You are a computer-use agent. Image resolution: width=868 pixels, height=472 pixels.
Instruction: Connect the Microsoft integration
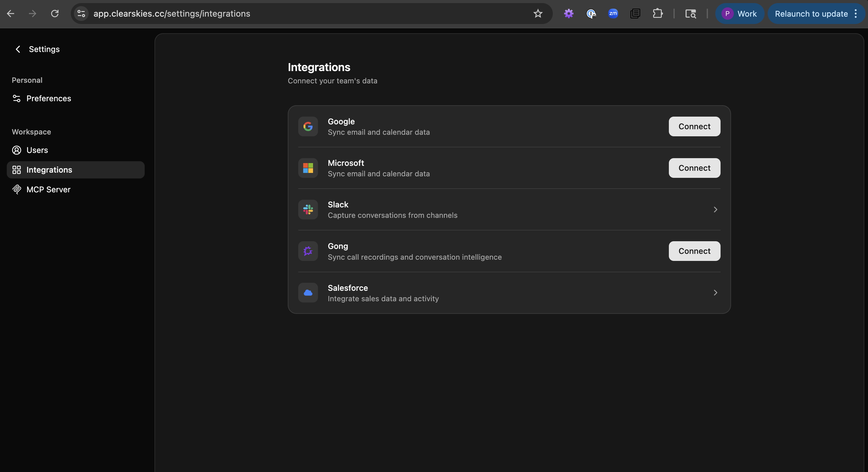pos(694,168)
